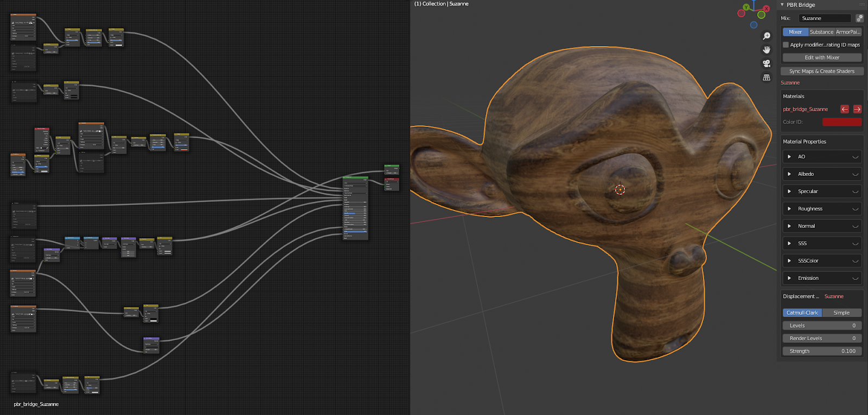The height and width of the screenshot is (415, 868).
Task: Expand the Roughness property triangle
Action: coord(789,209)
